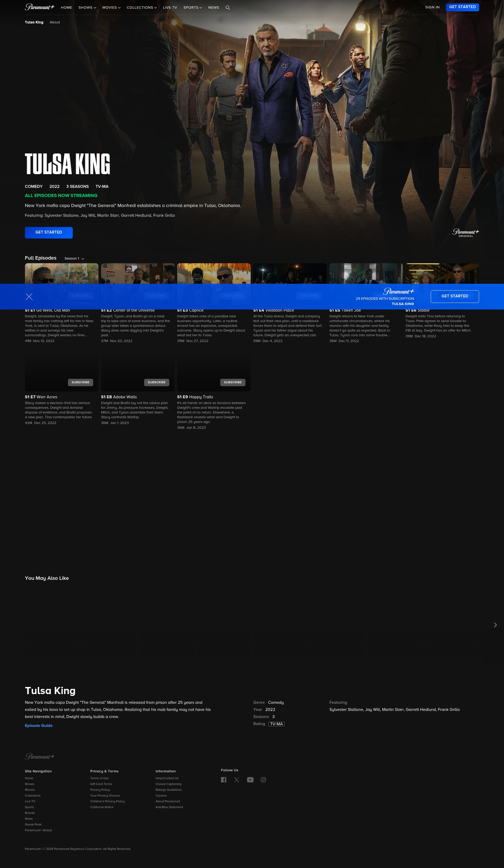504x868 pixels.
Task: Click the TV-MA rating badge
Action: pyautogui.click(x=276, y=724)
